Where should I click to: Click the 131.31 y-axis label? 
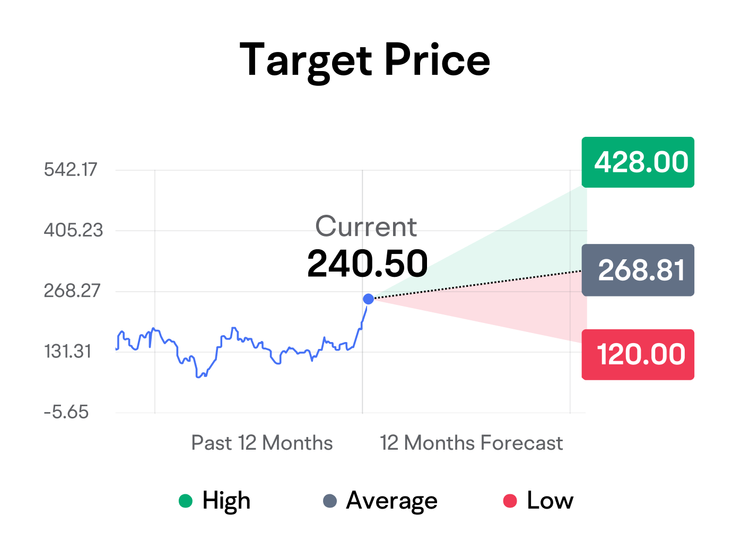tap(68, 352)
